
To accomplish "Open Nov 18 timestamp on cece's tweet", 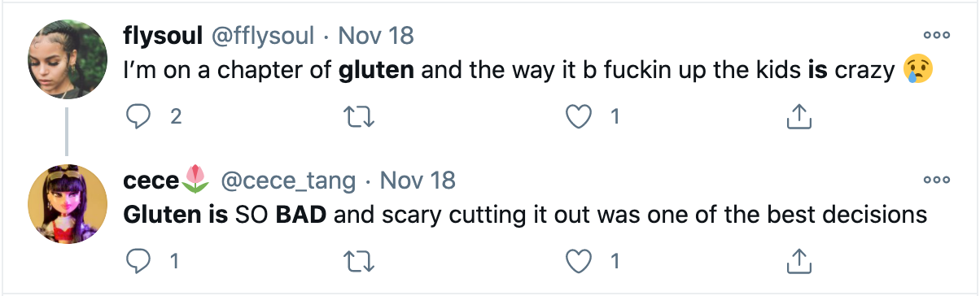I will coord(418,180).
